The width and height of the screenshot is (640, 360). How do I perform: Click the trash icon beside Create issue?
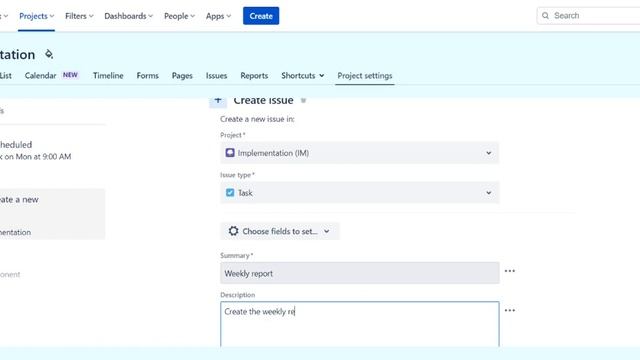pos(303,100)
